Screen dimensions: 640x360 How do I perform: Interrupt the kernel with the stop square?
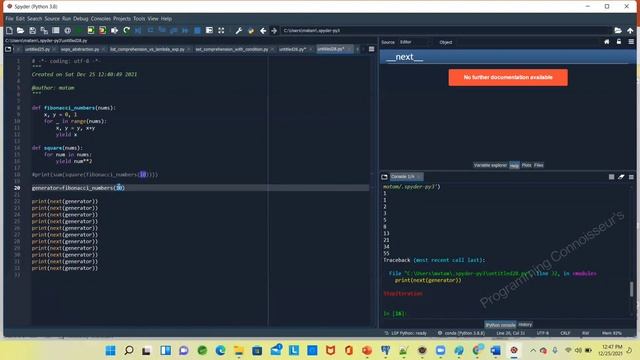tap(611, 177)
